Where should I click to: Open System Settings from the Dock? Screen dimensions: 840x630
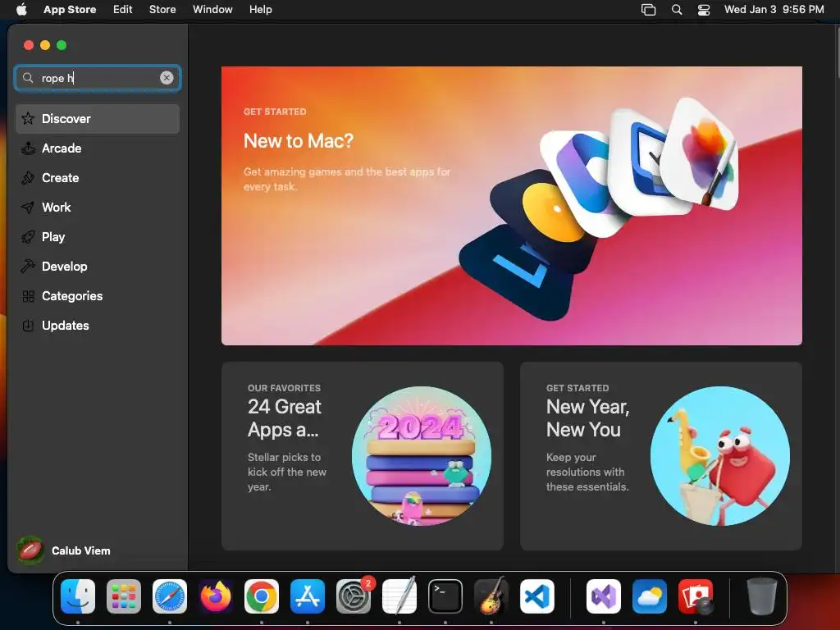354,596
